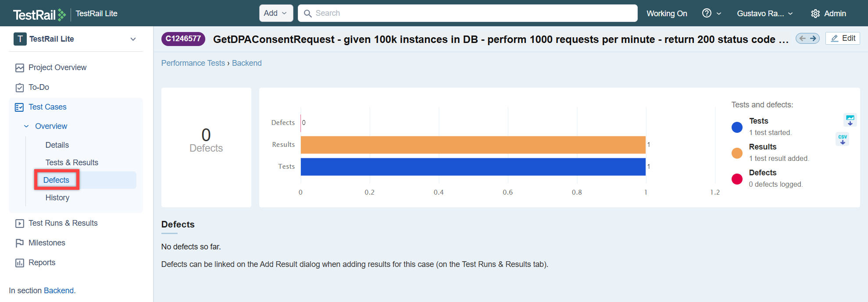Select History in the sidebar
868x302 pixels.
coord(57,198)
